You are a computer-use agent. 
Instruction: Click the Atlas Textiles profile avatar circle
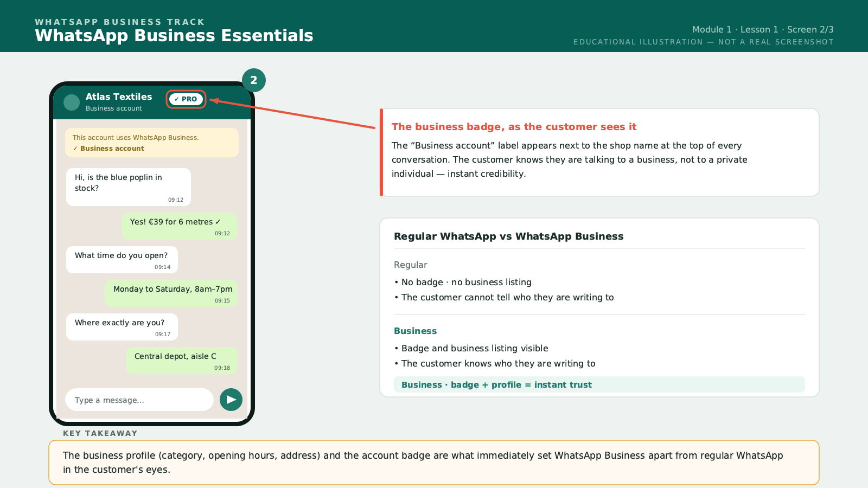72,102
